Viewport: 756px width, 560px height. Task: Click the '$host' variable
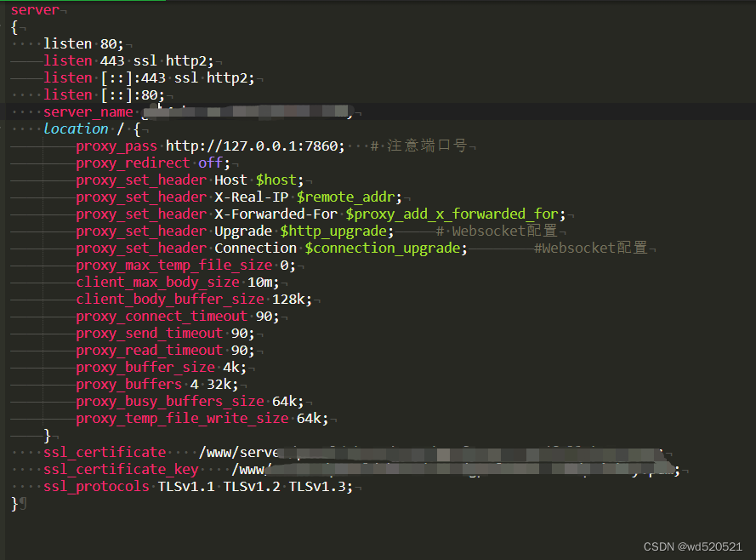point(276,180)
